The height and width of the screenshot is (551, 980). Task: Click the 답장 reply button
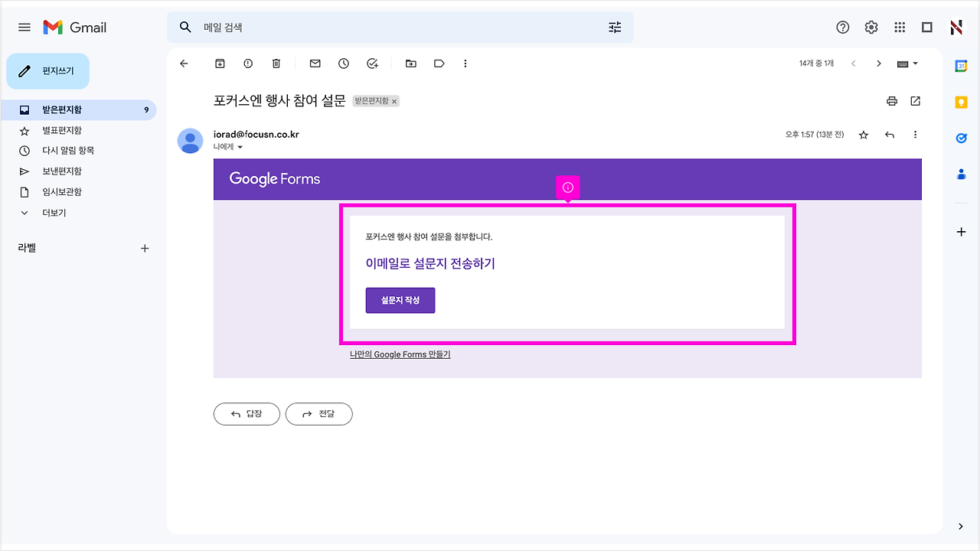coord(246,414)
